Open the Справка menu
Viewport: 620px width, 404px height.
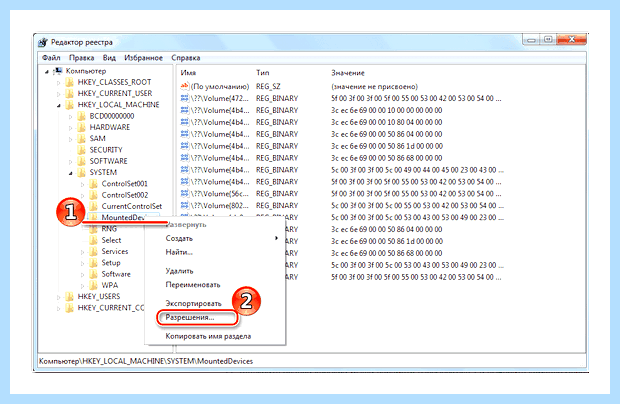185,58
